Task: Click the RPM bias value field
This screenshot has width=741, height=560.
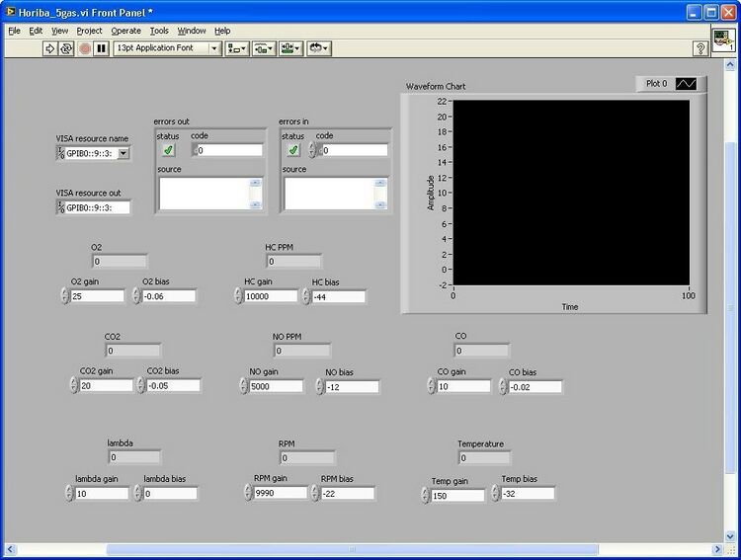Action: [x=348, y=494]
